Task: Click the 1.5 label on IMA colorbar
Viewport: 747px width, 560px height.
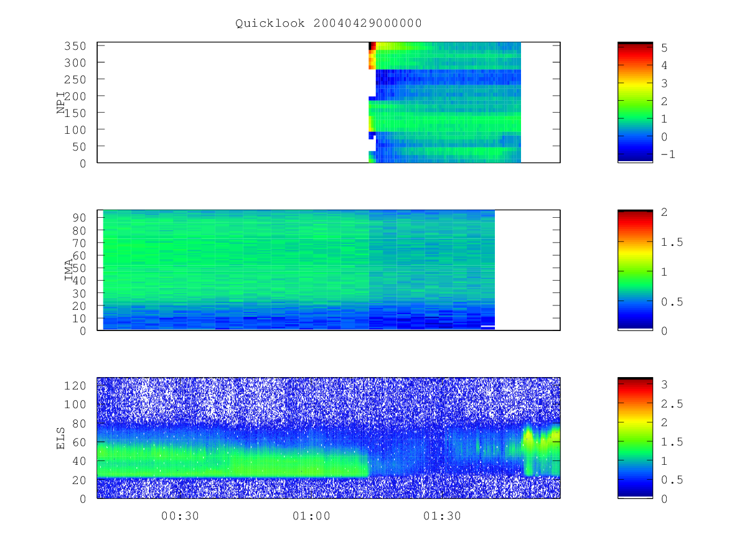Action: coord(671,242)
